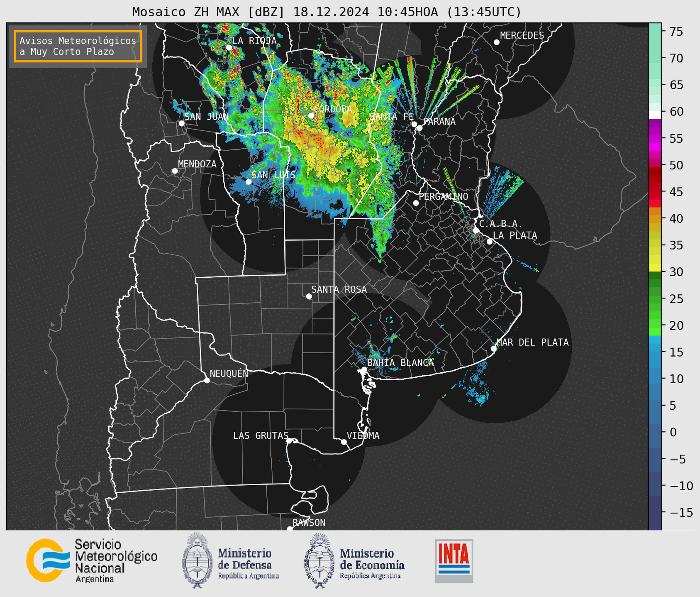Click the yellow 30 dBZ color band

point(655,268)
